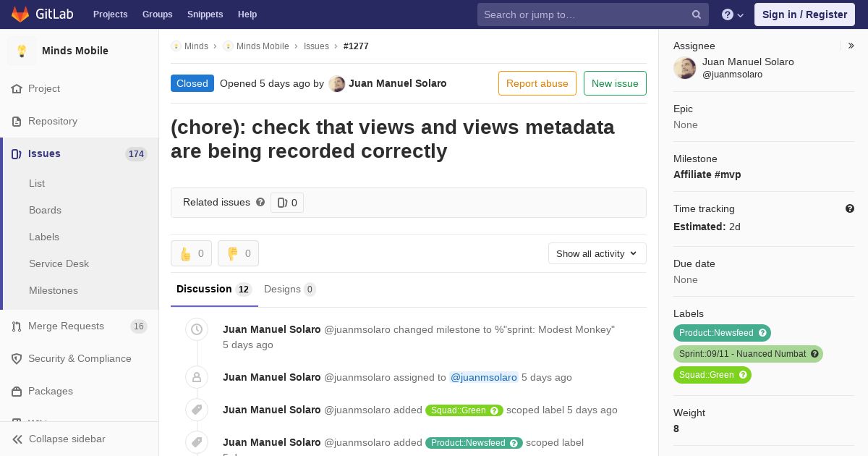The width and height of the screenshot is (868, 456).
Task: Open the Groups menu
Action: [x=157, y=14]
